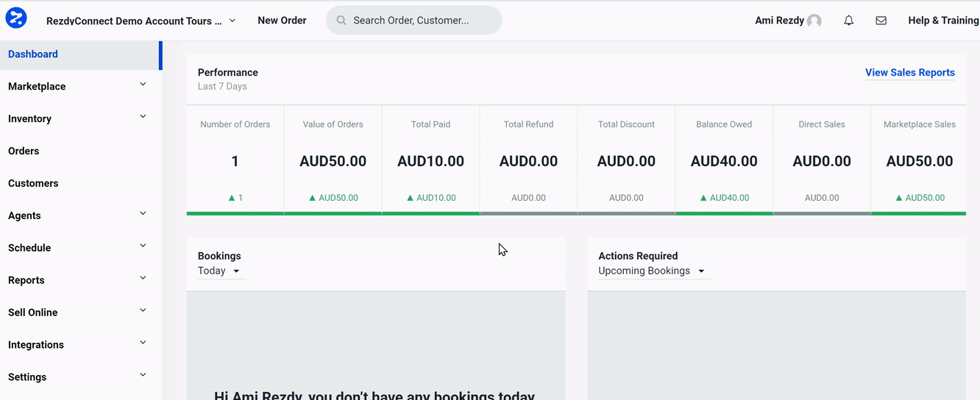Click the Marketplace Sales AUD50.00 figure
980x400 pixels.
[x=920, y=161]
